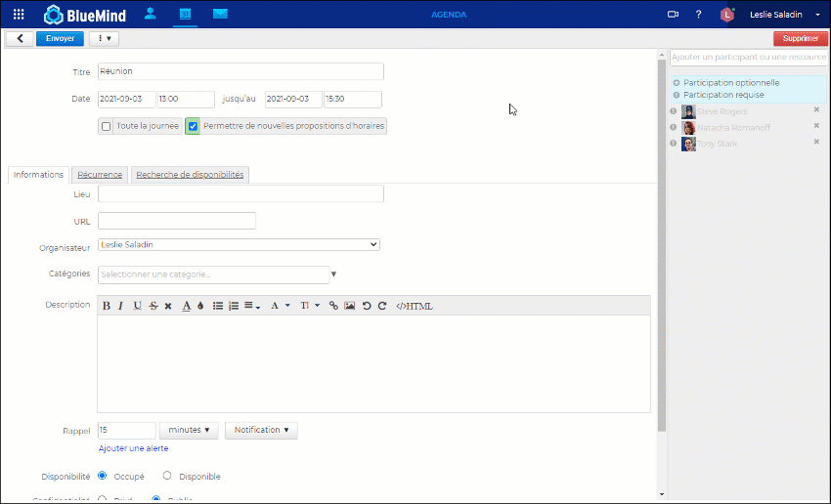Insert an image in the description

pos(349,306)
